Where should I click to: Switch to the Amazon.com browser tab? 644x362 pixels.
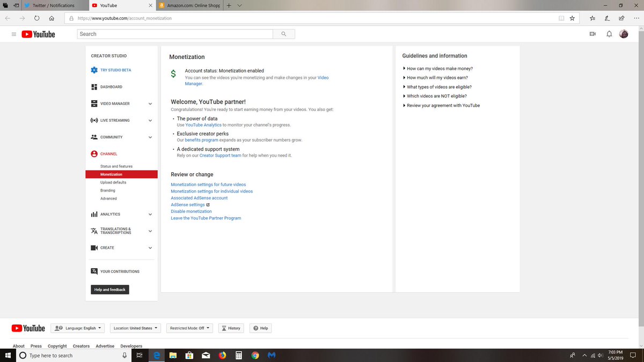[x=189, y=5]
